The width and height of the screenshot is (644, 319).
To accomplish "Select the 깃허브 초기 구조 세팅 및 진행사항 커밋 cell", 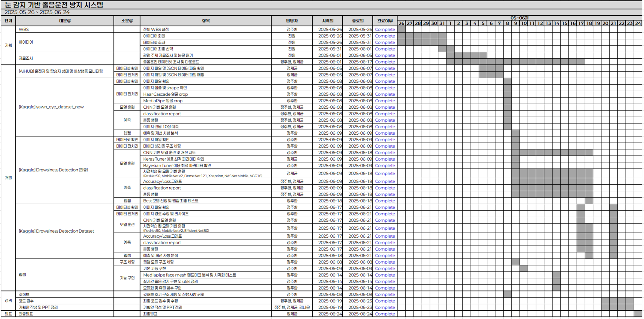I will point(173,294).
